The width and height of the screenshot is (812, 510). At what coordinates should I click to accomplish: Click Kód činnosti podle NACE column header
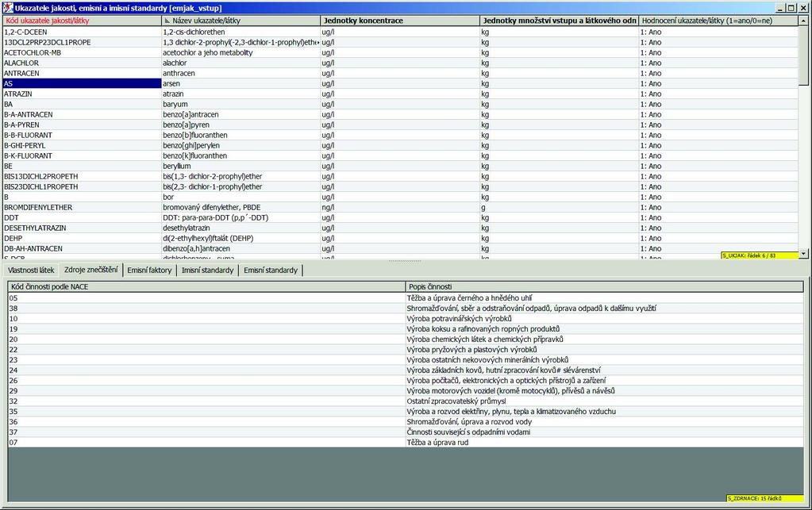206,286
